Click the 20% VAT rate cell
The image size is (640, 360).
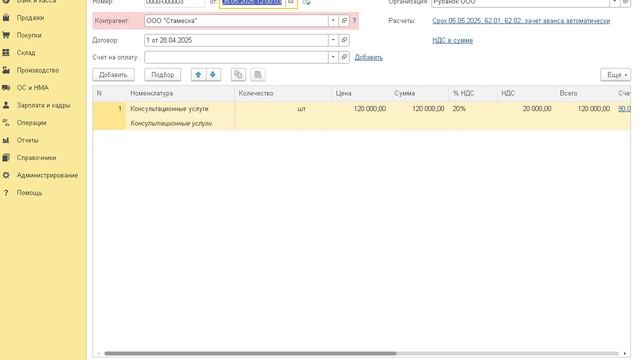coord(473,109)
